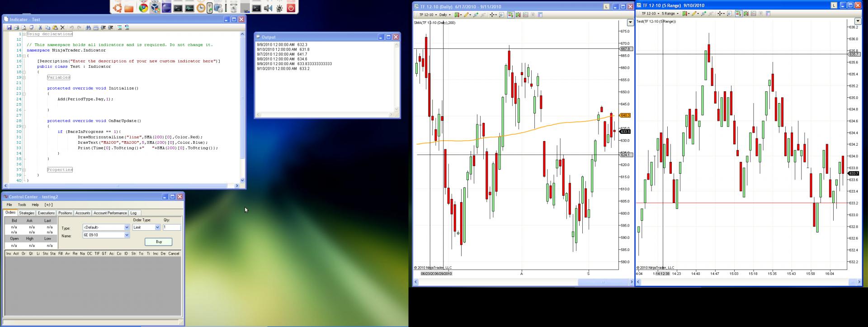This screenshot has height=327, width=868.
Task: Open the Indicators icon on the 5 Range chart
Action: [x=753, y=14]
